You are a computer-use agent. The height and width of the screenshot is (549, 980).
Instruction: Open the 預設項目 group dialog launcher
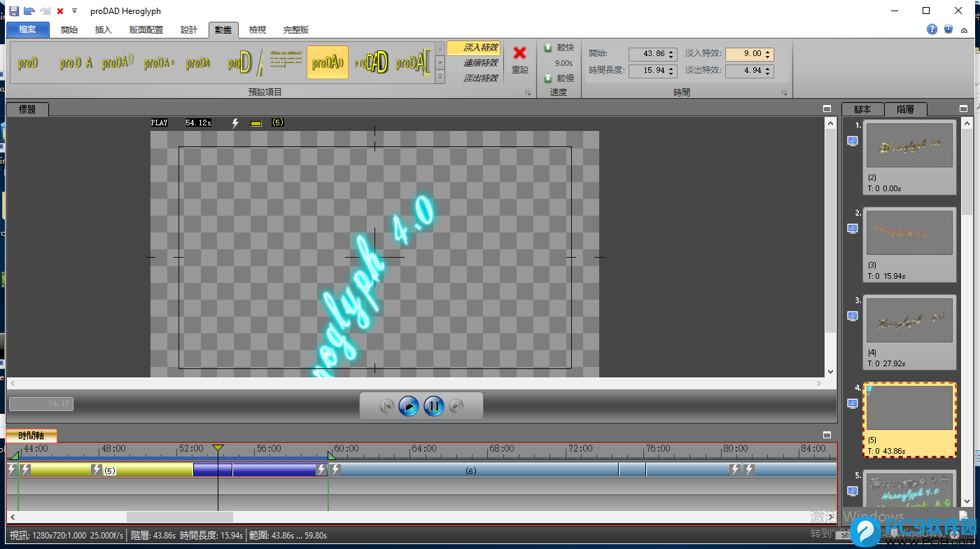[528, 92]
